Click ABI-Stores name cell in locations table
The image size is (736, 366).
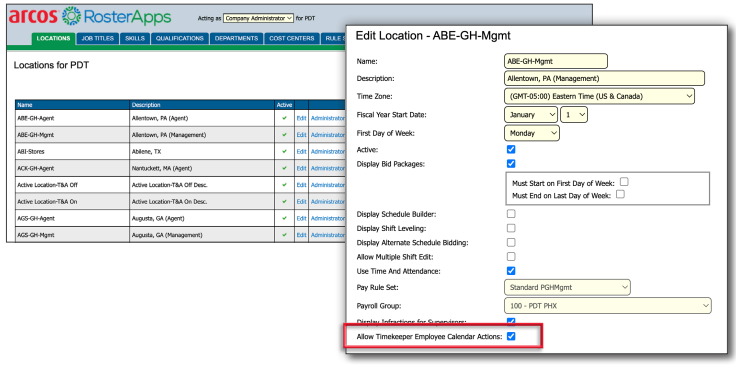point(72,152)
